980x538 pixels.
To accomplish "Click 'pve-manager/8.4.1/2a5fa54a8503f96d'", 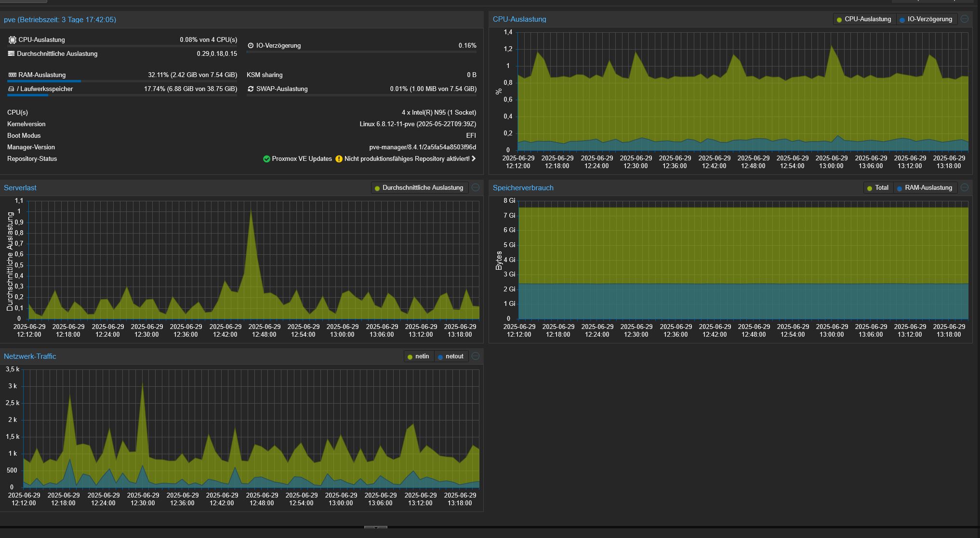I will (x=423, y=147).
